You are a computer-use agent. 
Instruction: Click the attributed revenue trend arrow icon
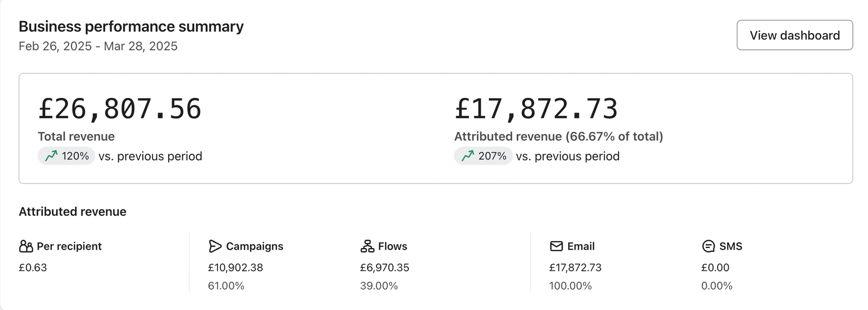coord(468,156)
